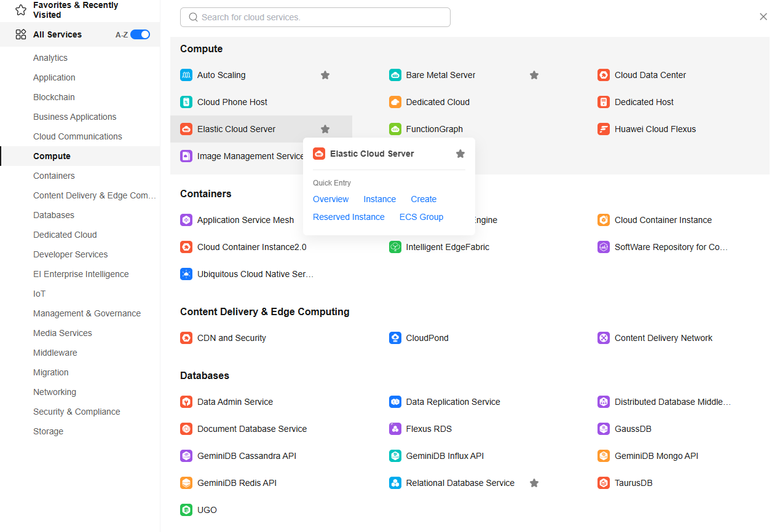This screenshot has height=532, width=777.
Task: Click the TaurusDB icon
Action: 604,483
